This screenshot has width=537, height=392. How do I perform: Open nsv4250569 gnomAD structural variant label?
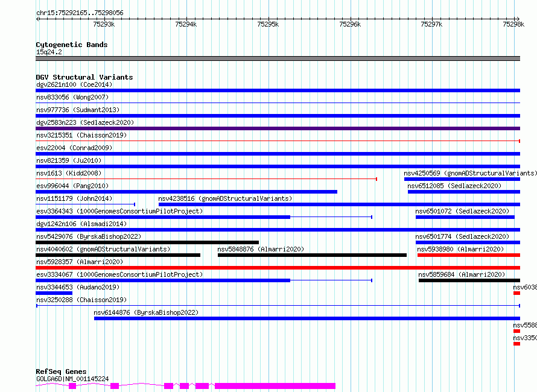pyautogui.click(x=470, y=173)
